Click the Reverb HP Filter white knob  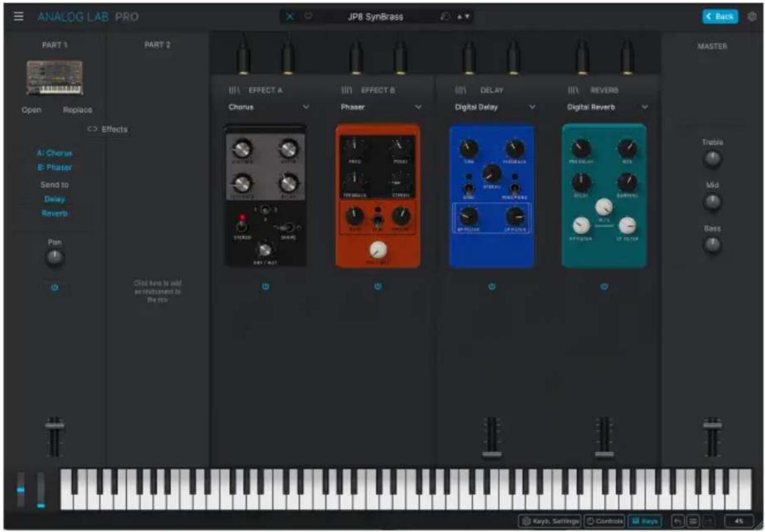click(581, 226)
